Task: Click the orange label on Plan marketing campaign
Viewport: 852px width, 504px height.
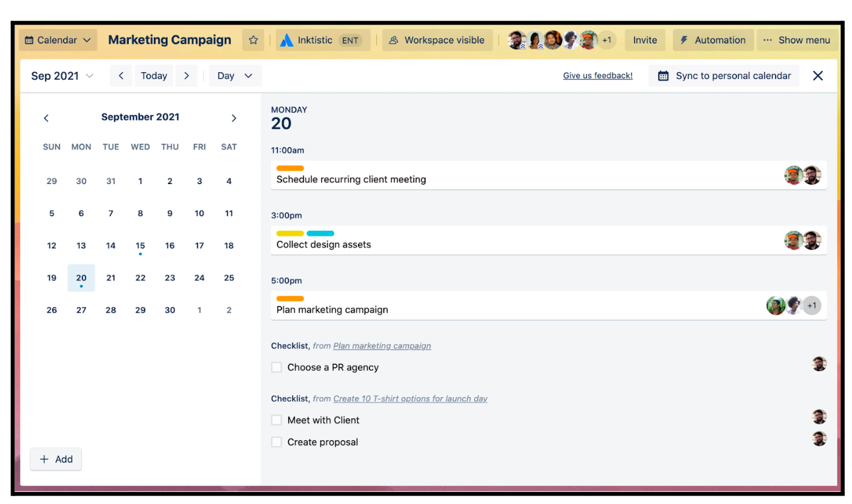Action: pos(290,298)
